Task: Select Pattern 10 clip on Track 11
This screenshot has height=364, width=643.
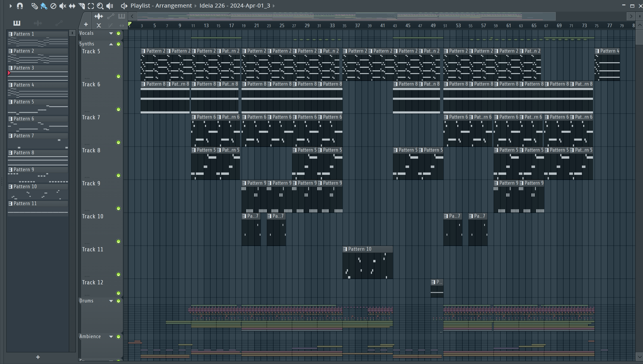Action: pos(367,262)
